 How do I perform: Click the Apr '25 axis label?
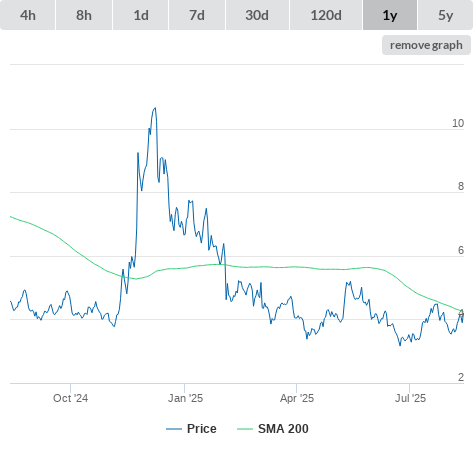click(x=297, y=398)
